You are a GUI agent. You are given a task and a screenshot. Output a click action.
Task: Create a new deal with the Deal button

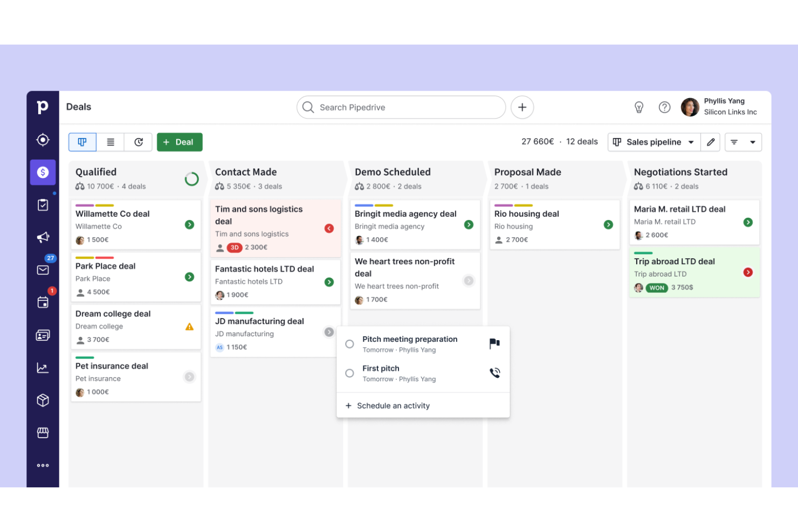(x=180, y=142)
